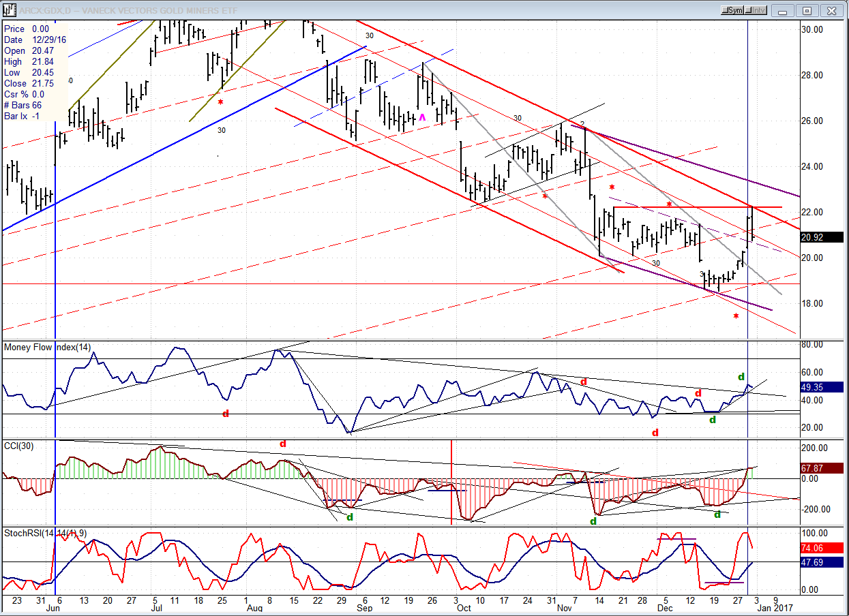Image resolution: width=849 pixels, height=616 pixels.
Task: Click the 100.00 StochRSI axis label
Action: pos(814,533)
